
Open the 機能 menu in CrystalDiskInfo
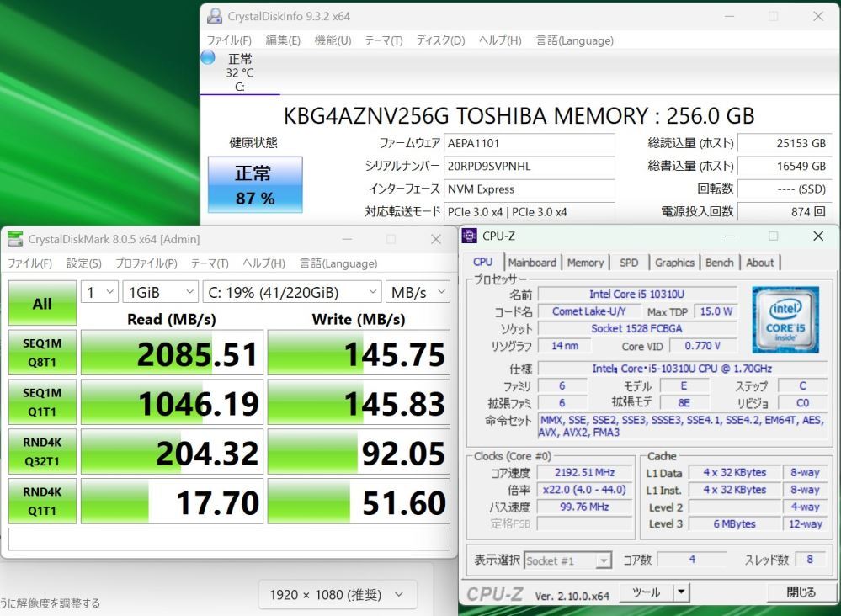click(x=333, y=40)
